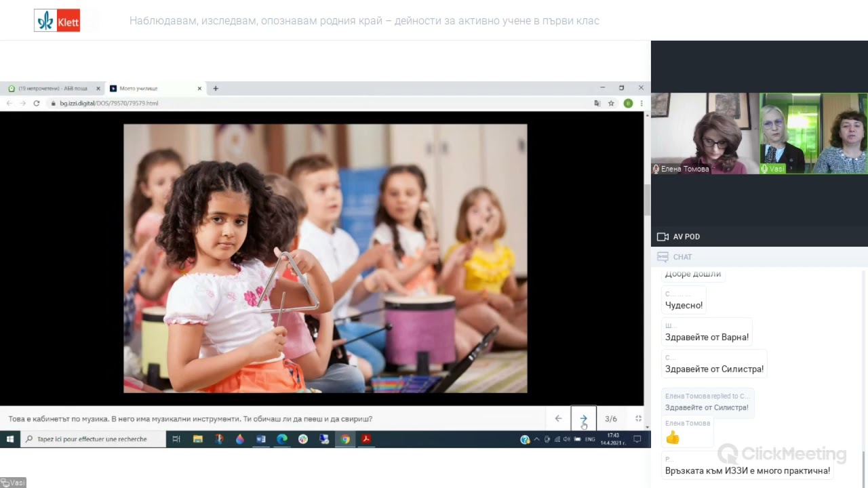The width and height of the screenshot is (868, 488).
Task: Click chat message 'Здравейте от Варна!'
Action: 707,337
